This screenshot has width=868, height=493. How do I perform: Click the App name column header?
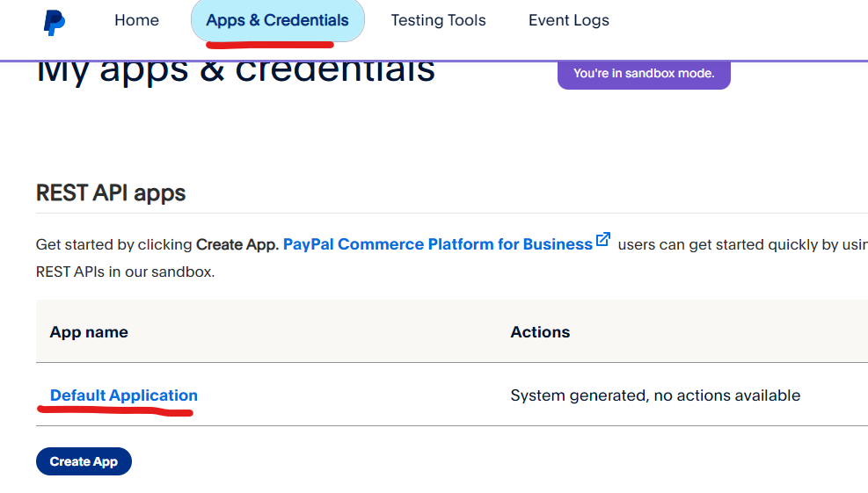pos(89,332)
